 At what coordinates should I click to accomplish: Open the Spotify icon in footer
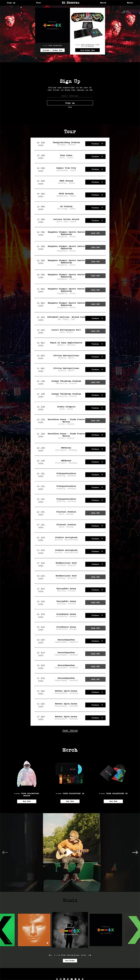(x=76, y=979)
